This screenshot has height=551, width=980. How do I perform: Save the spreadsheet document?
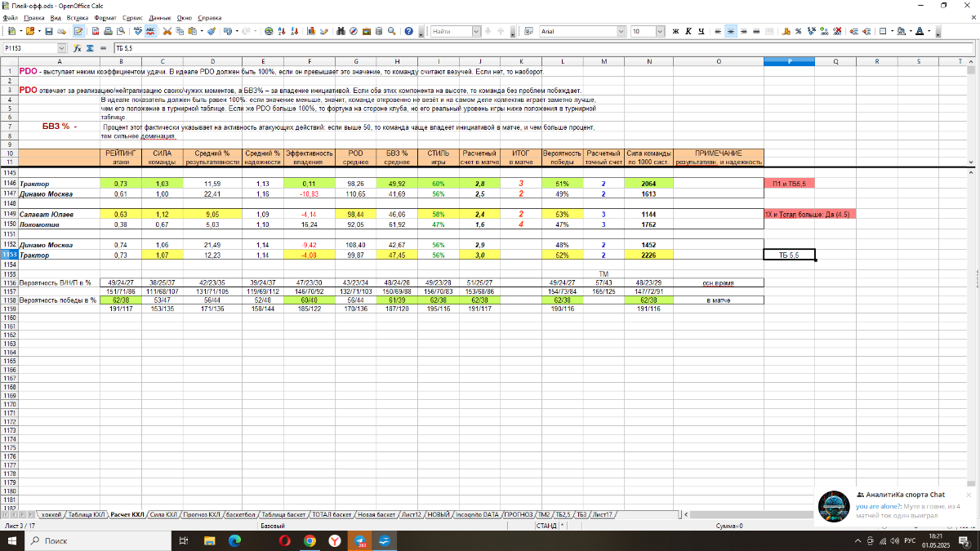49,31
